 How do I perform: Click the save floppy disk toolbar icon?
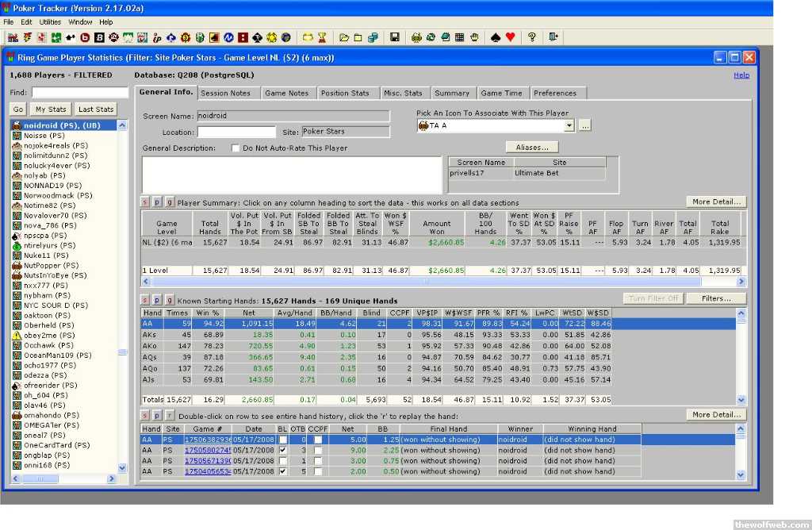(x=394, y=37)
